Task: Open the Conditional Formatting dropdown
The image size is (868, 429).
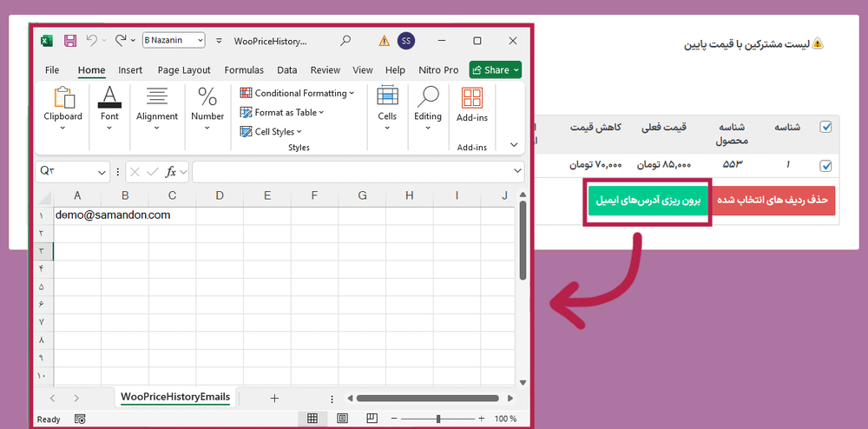Action: tap(297, 93)
